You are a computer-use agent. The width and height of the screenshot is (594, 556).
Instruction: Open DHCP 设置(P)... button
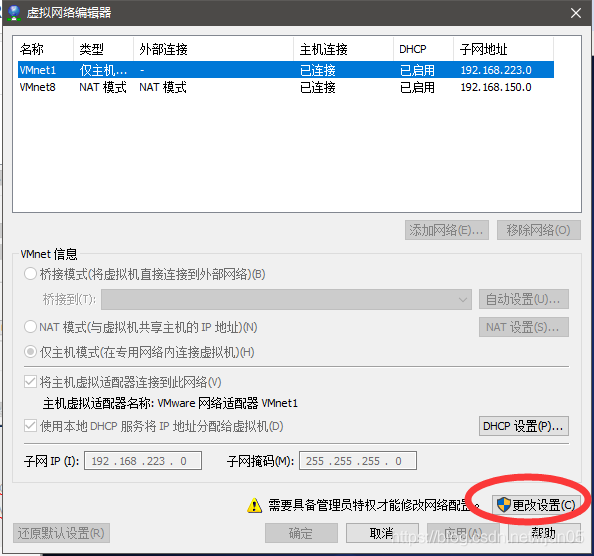tap(524, 426)
